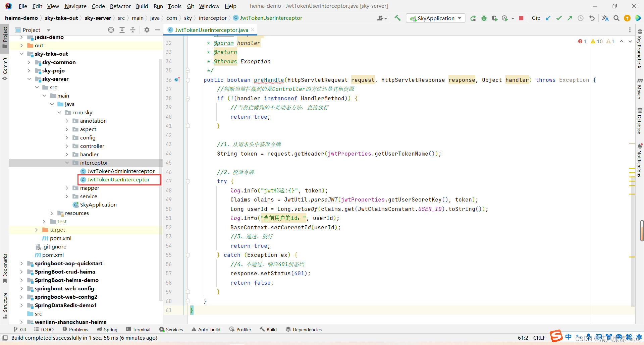
Task: Click the orange IDE update icon
Action: pyautogui.click(x=627, y=18)
